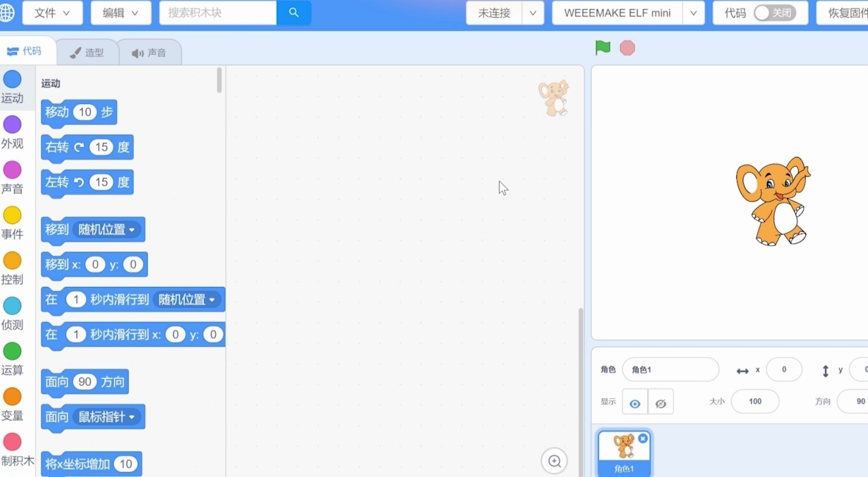Click the 搜索积木块 search field
Image resolution: width=868 pixels, height=477 pixels.
(x=218, y=13)
